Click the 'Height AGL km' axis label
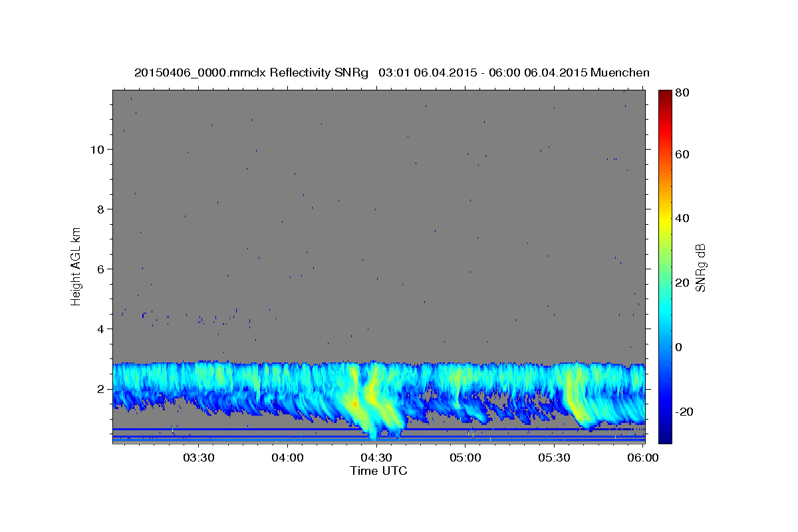The width and height of the screenshot is (798, 532). [x=76, y=267]
